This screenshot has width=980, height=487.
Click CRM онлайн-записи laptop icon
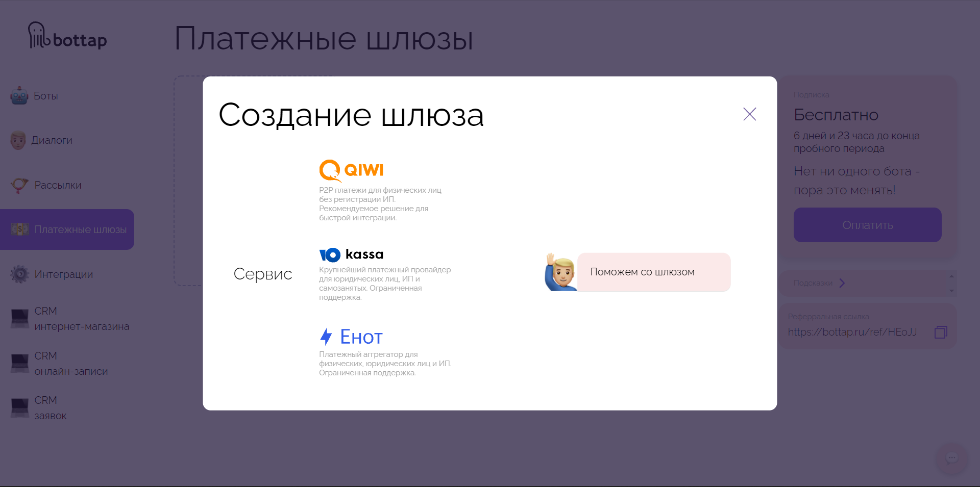[20, 364]
